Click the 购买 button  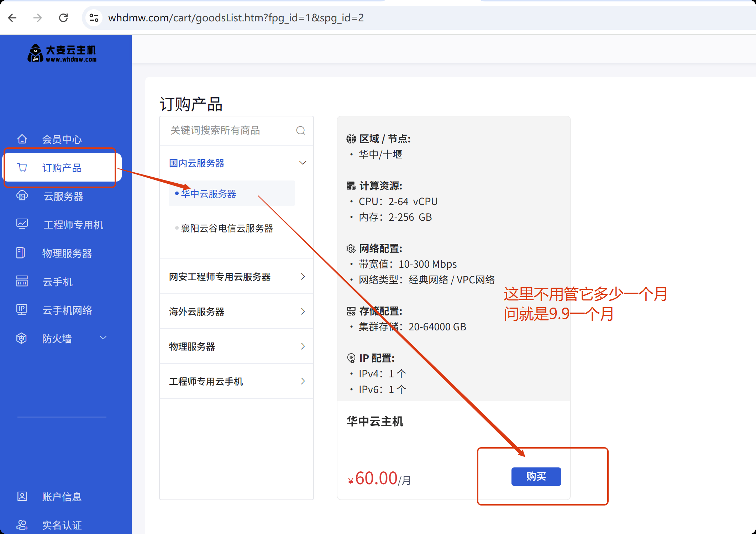pyautogui.click(x=536, y=476)
